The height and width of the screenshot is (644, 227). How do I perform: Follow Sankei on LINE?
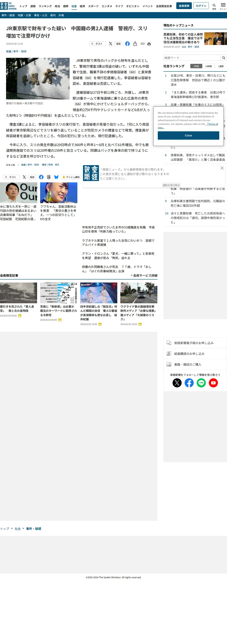point(201,383)
